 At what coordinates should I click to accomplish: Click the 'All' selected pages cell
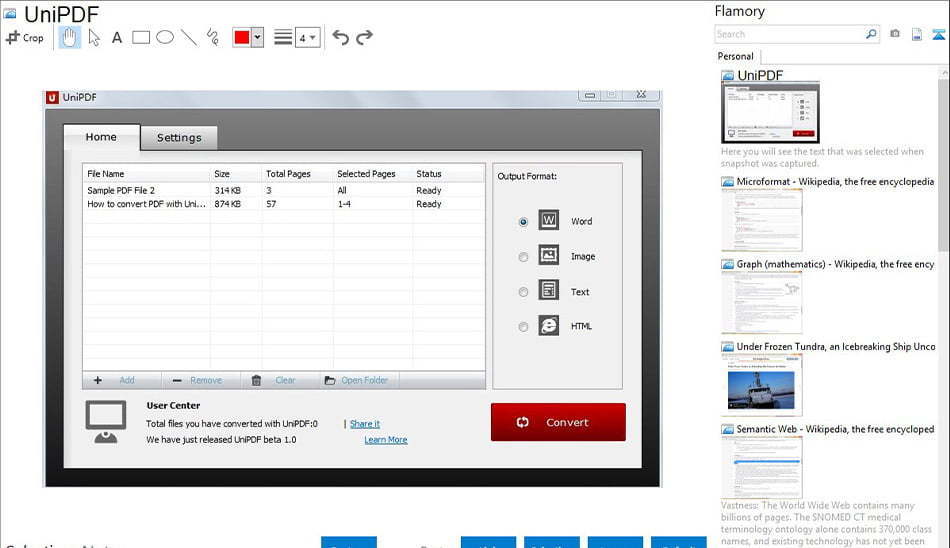pyautogui.click(x=342, y=190)
